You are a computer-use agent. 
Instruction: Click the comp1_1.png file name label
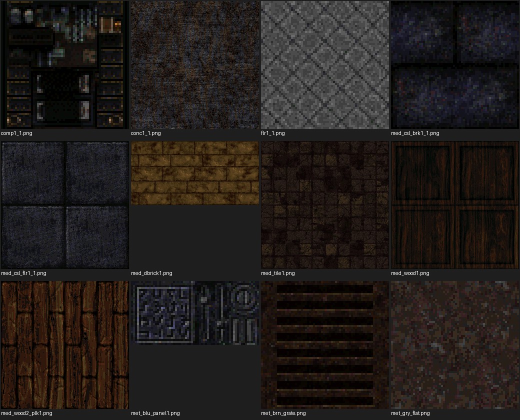16,133
